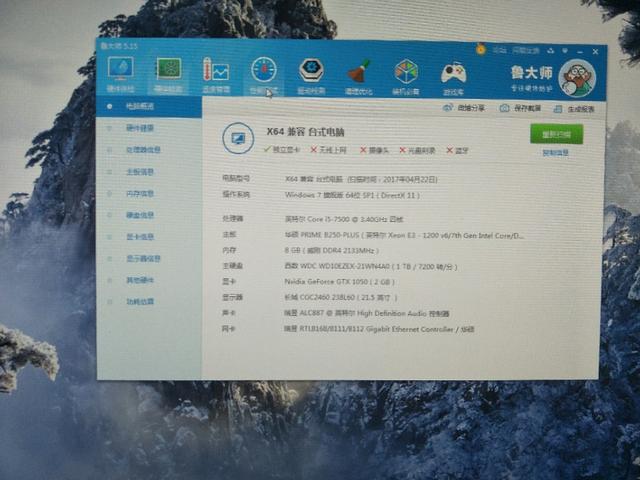Click the green 重新扫描 button
The image size is (640, 480).
click(x=556, y=134)
